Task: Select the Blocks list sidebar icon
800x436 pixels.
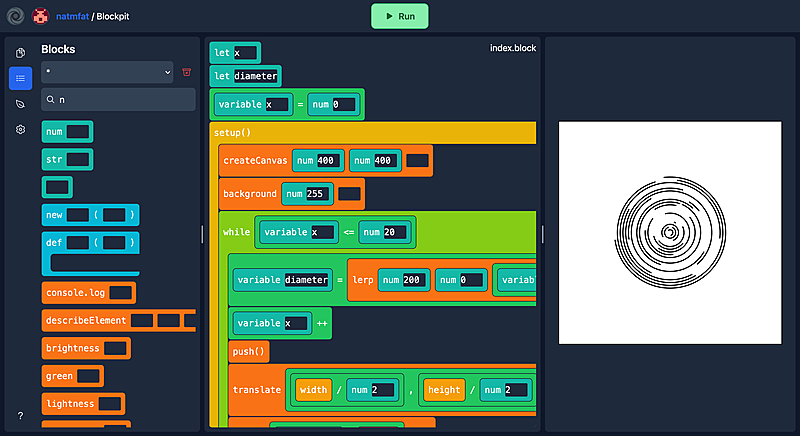Action: 20,78
